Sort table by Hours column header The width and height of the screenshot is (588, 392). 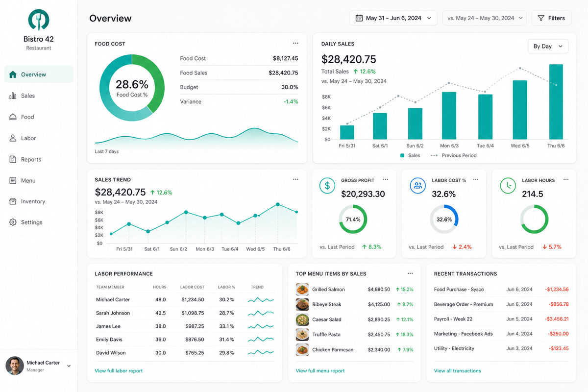pos(159,287)
